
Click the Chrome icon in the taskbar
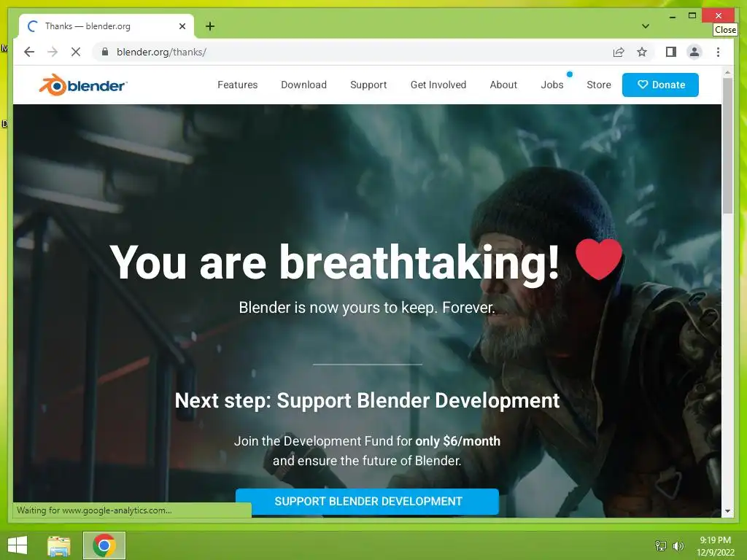pos(104,545)
